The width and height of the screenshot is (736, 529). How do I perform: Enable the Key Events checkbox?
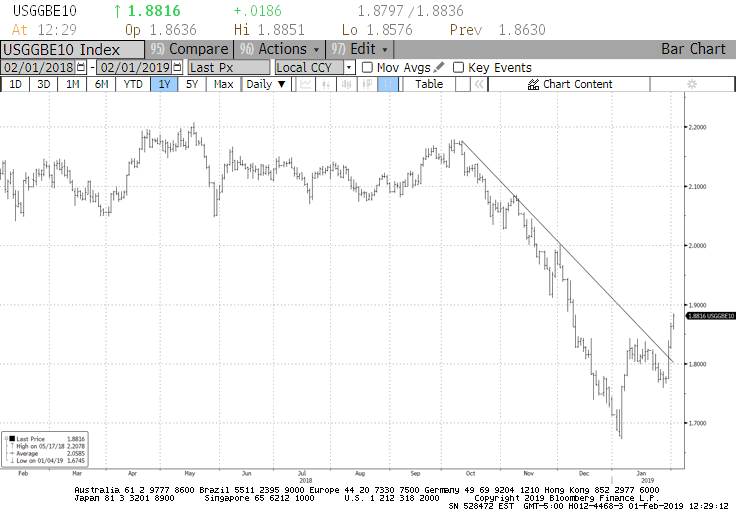458,67
